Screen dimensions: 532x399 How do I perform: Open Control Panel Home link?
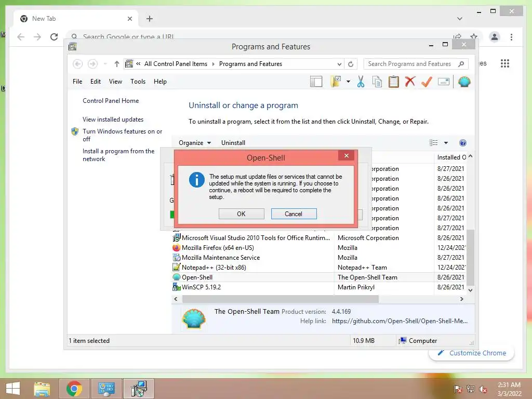pyautogui.click(x=111, y=101)
